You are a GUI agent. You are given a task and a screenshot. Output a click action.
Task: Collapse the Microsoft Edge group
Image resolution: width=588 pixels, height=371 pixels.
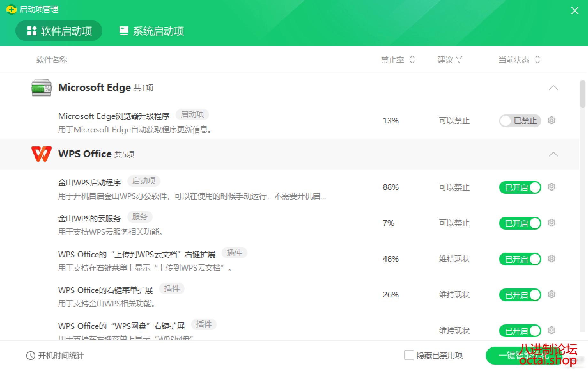pyautogui.click(x=553, y=88)
